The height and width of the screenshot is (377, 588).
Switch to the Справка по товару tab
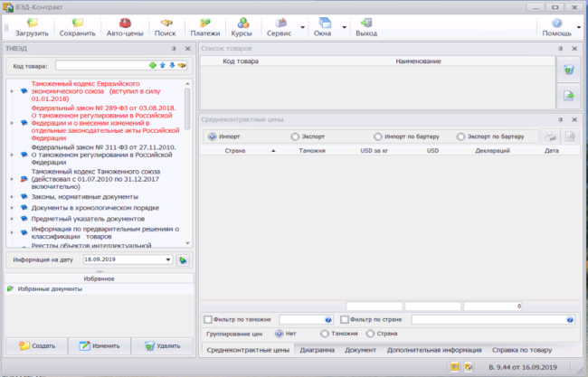point(528,349)
